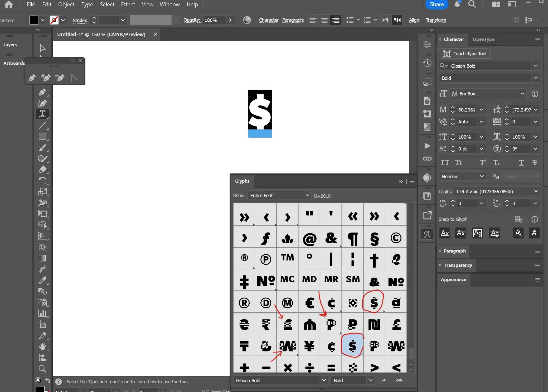This screenshot has width=548, height=392.
Task: Click the Touch Type Tool button
Action: tap(464, 54)
